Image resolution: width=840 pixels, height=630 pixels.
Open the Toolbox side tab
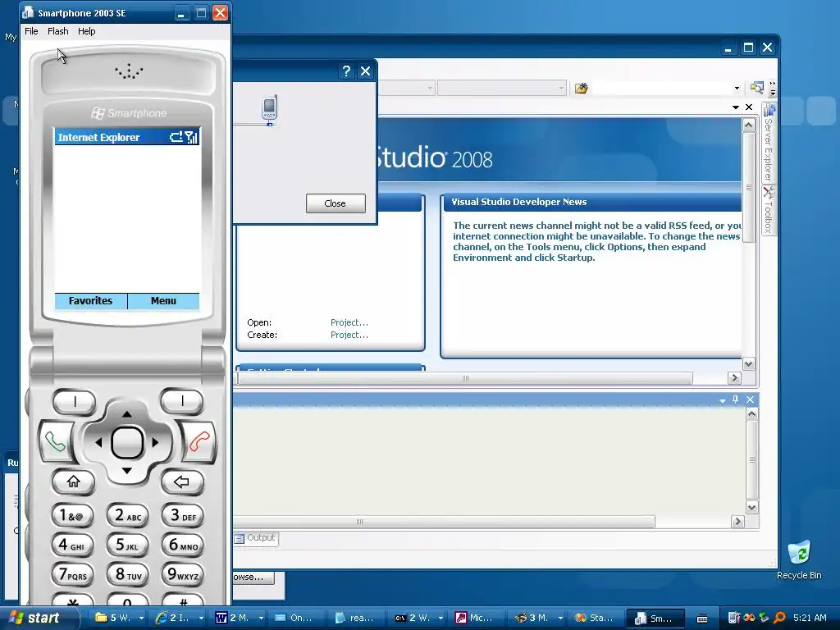pyautogui.click(x=769, y=210)
